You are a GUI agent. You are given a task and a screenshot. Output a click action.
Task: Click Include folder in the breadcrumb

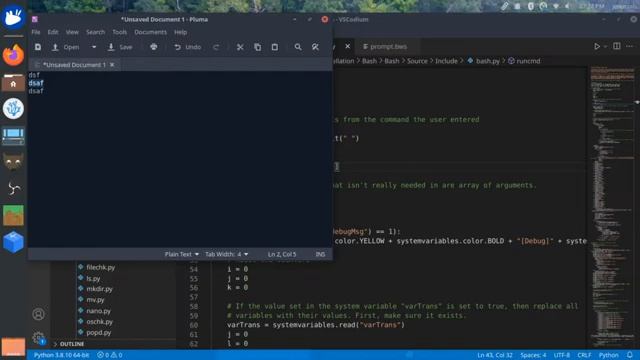coord(446,61)
